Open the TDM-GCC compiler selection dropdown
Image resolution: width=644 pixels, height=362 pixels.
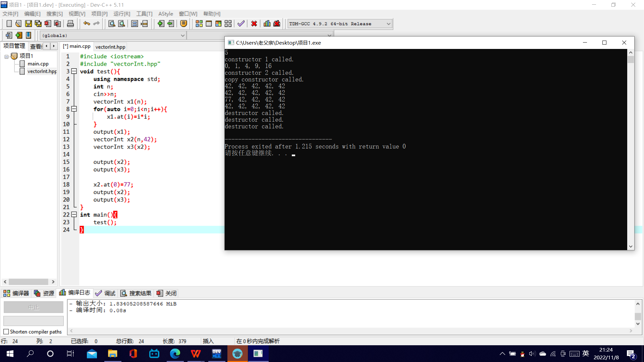(x=388, y=24)
